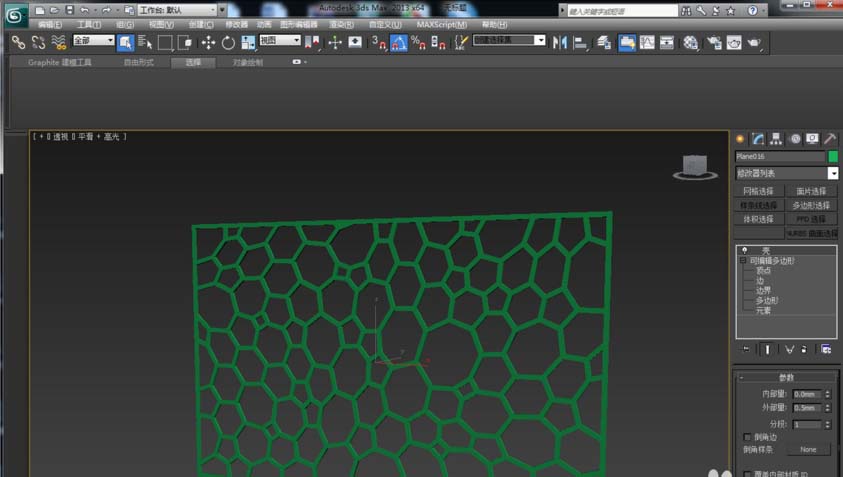Click the Edit Named Selection Sets icon
Image resolution: width=843 pixels, height=477 pixels.
click(x=461, y=42)
